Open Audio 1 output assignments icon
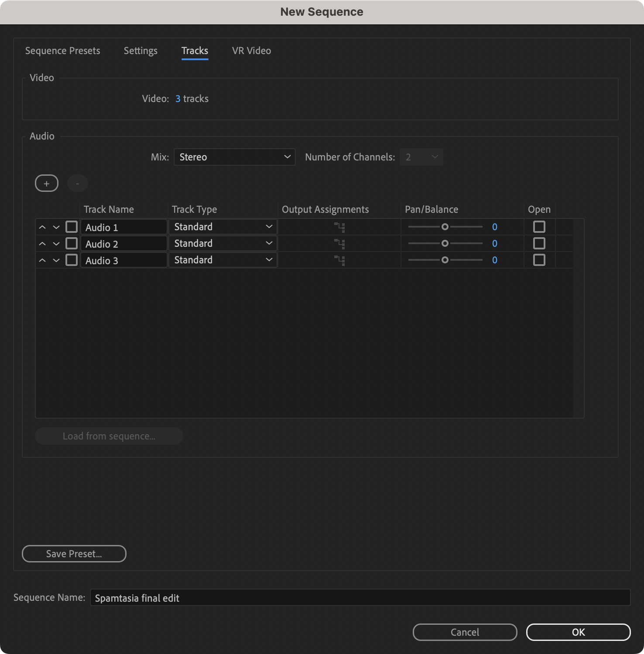The width and height of the screenshot is (644, 654). [339, 227]
